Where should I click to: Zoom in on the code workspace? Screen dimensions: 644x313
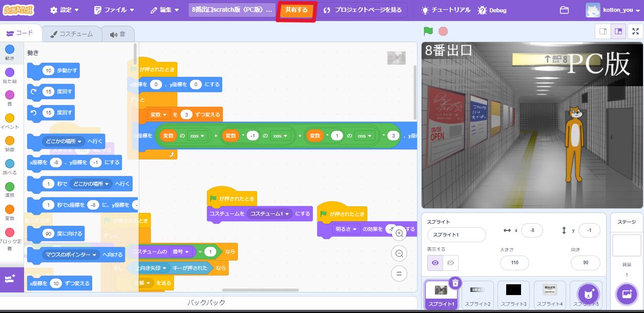tap(399, 233)
